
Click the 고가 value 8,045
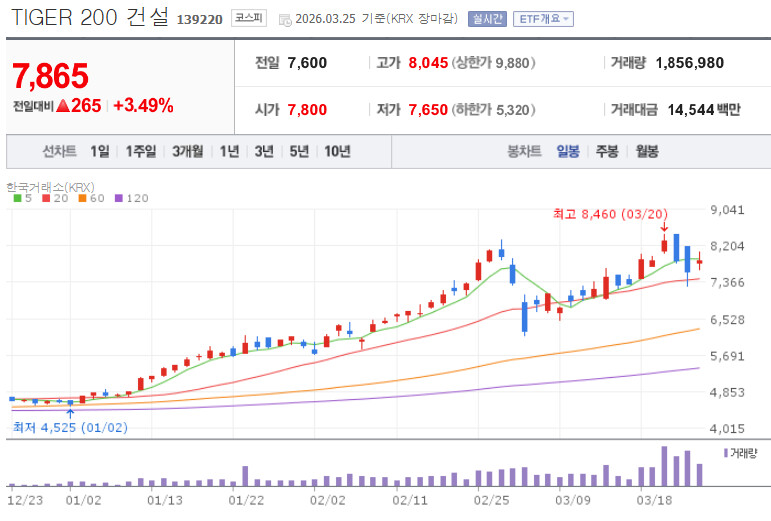428,63
